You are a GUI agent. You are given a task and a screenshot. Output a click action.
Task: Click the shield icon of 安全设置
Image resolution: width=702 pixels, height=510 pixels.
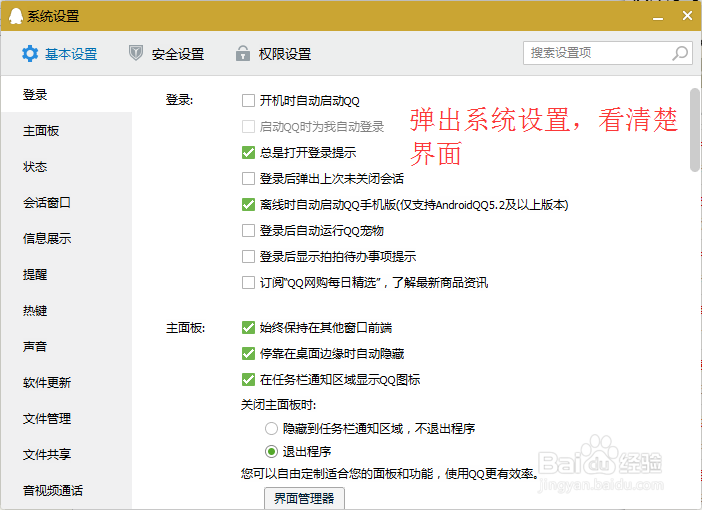(x=136, y=53)
